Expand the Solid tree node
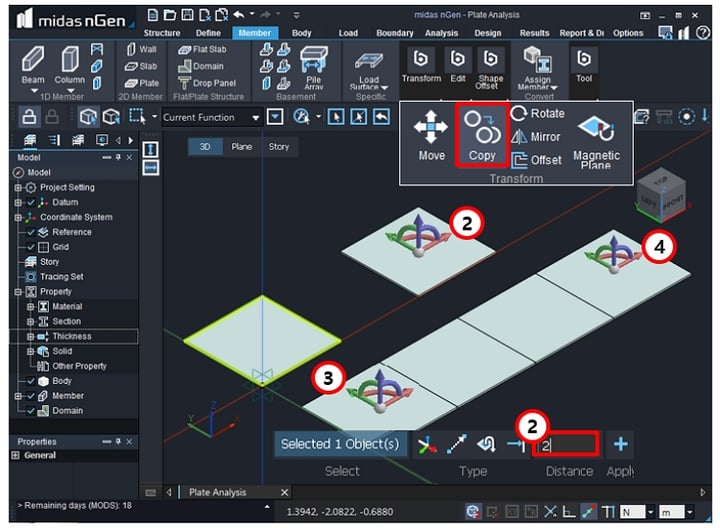 click(30, 351)
